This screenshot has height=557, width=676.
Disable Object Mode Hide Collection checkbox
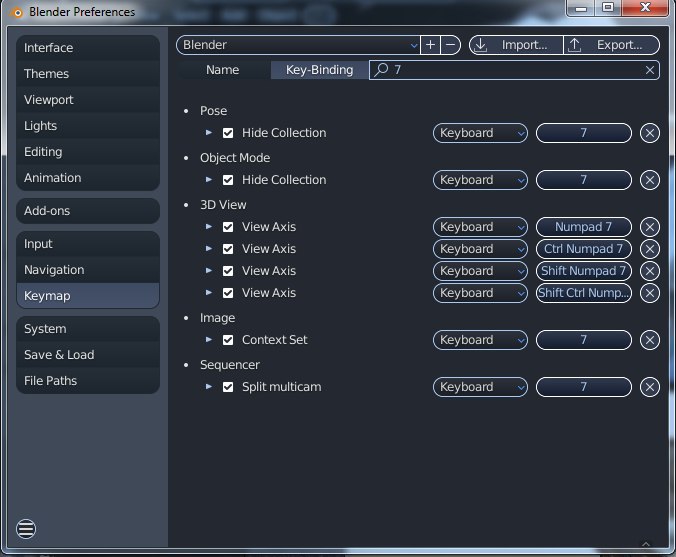228,180
